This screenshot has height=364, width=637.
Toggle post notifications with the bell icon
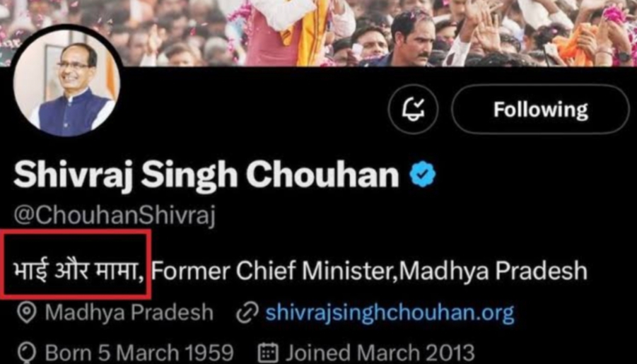pos(413,110)
